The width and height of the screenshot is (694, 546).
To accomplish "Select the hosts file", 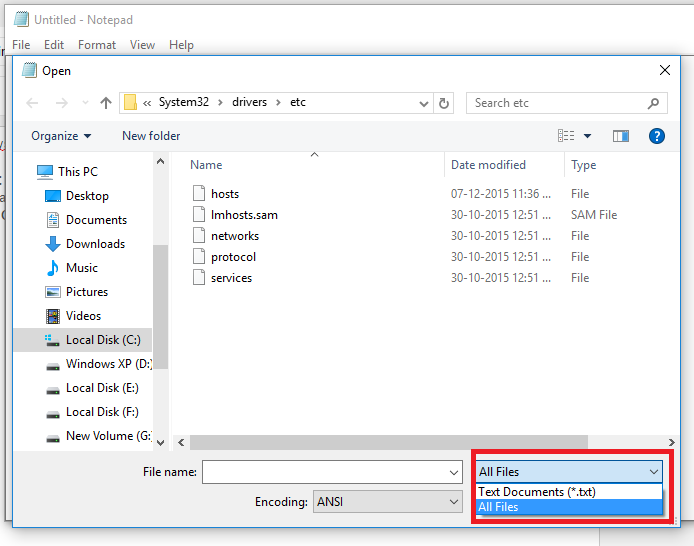I will pyautogui.click(x=225, y=194).
